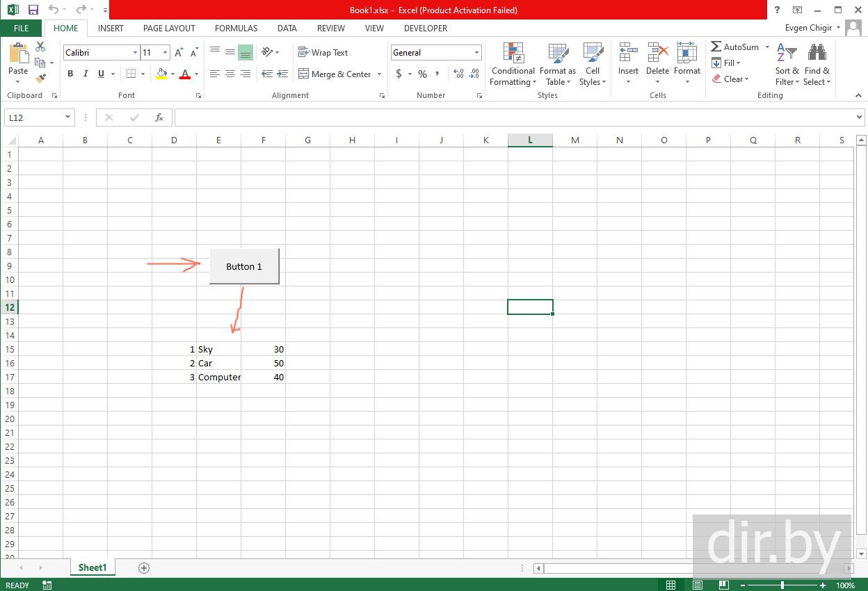Toggle Bold formatting
Screen dimensions: 868x591
coord(70,74)
